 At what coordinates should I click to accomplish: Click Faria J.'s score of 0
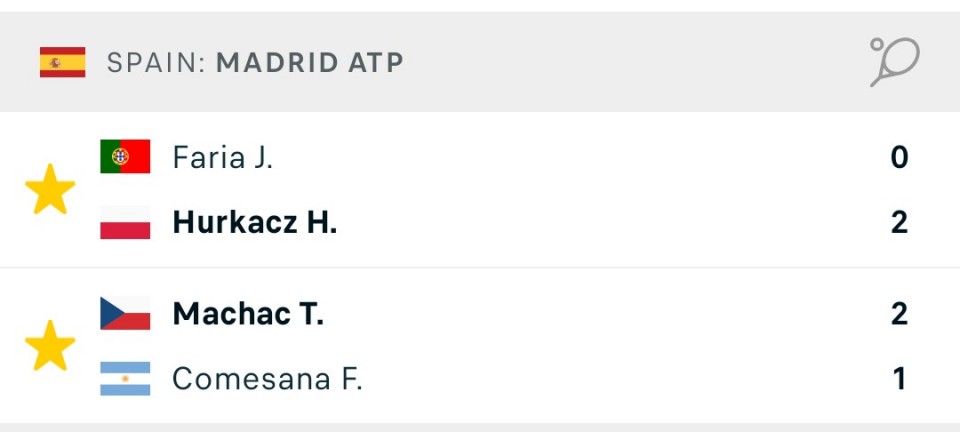click(x=899, y=157)
